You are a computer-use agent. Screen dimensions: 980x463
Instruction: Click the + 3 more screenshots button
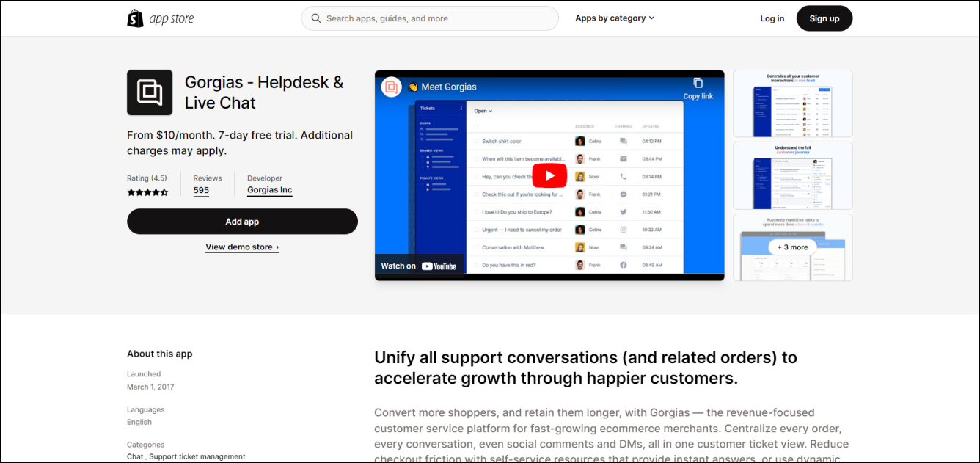[x=793, y=247]
